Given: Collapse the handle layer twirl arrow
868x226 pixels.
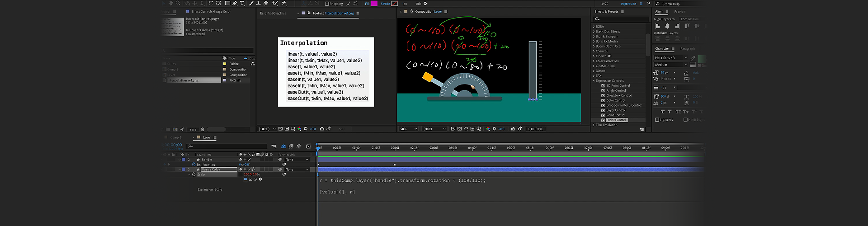Looking at the screenshot, I should coord(179,160).
